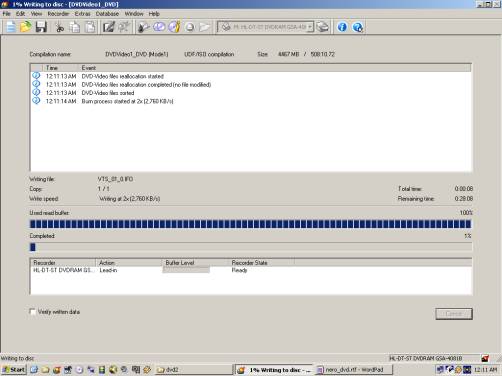502x376 pixels.
Task: Click the Recorder State column header
Action: click(262, 263)
